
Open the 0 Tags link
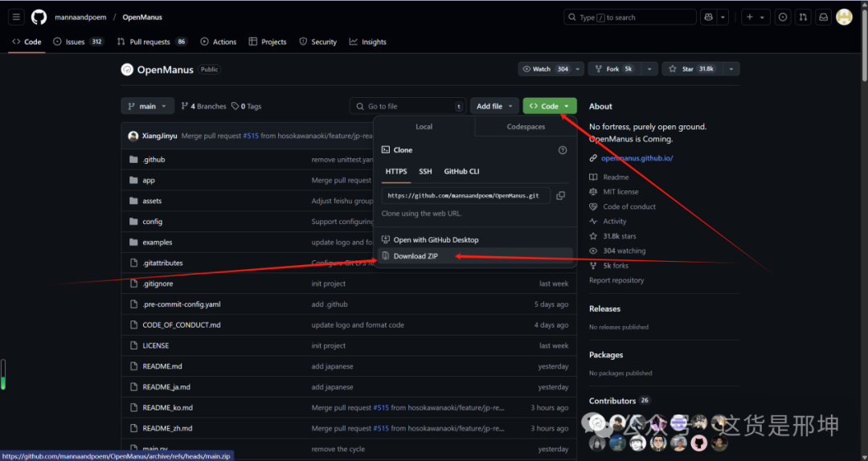pyautogui.click(x=247, y=106)
